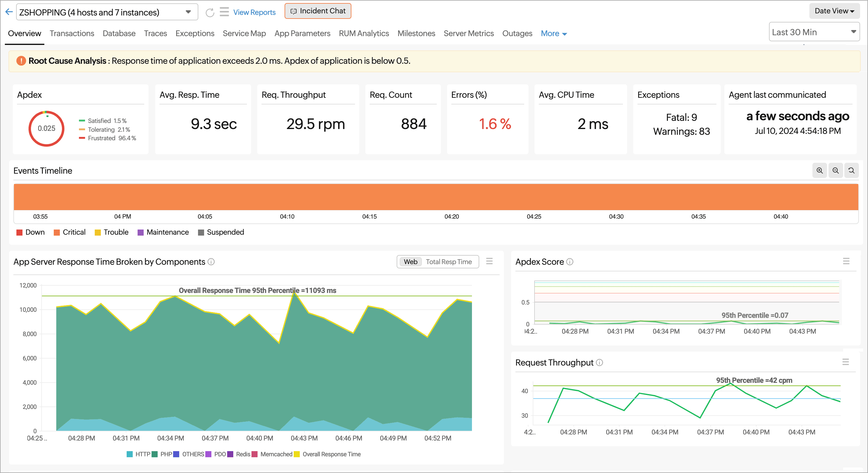Image resolution: width=868 pixels, height=473 pixels.
Task: Toggle the Web view button on response chart
Action: pos(409,261)
